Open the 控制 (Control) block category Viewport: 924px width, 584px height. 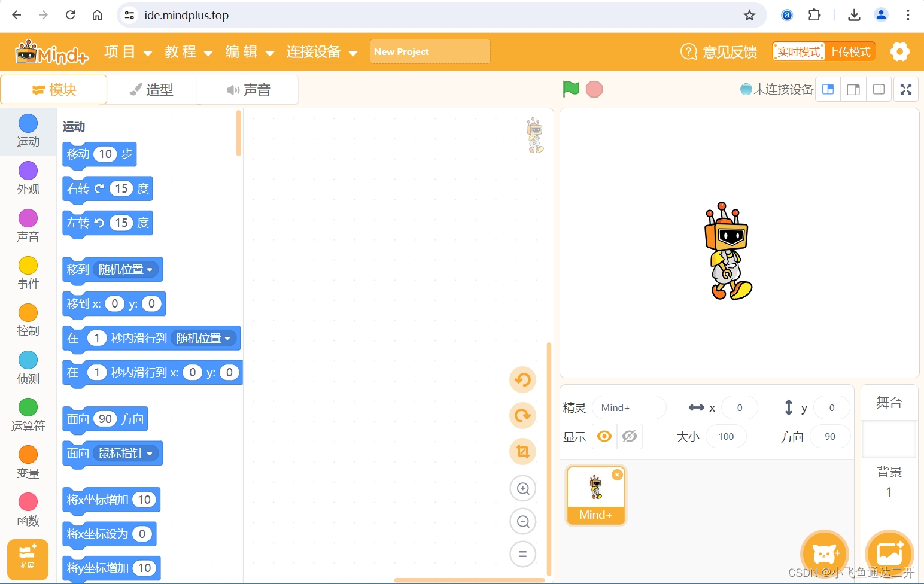coord(28,320)
